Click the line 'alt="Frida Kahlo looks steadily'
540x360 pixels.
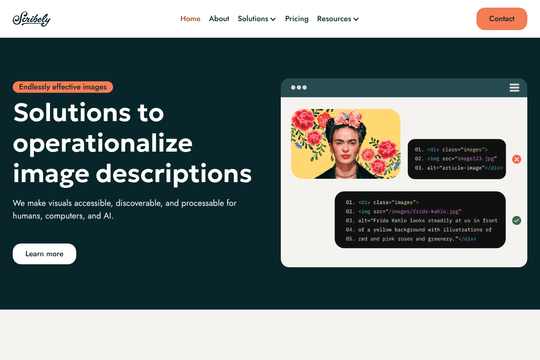click(422, 220)
